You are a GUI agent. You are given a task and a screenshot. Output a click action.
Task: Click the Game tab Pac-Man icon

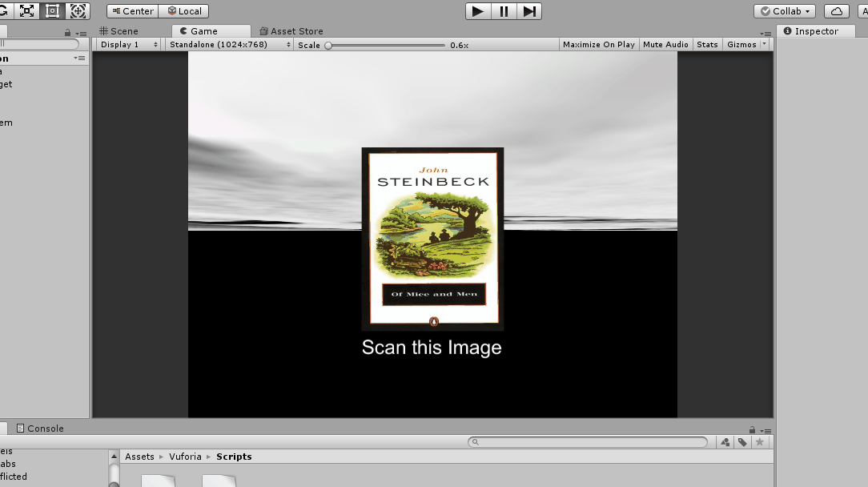coord(183,30)
